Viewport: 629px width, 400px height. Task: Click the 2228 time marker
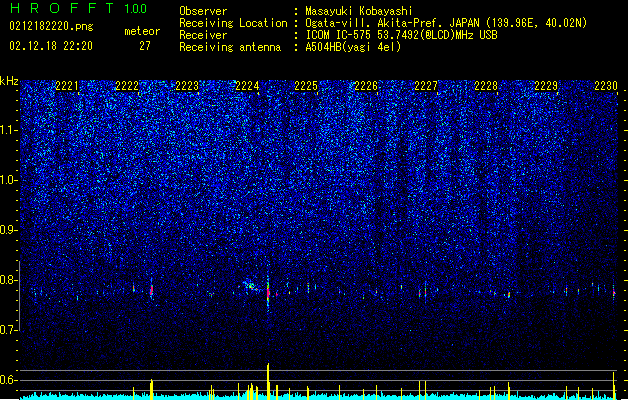click(x=486, y=86)
